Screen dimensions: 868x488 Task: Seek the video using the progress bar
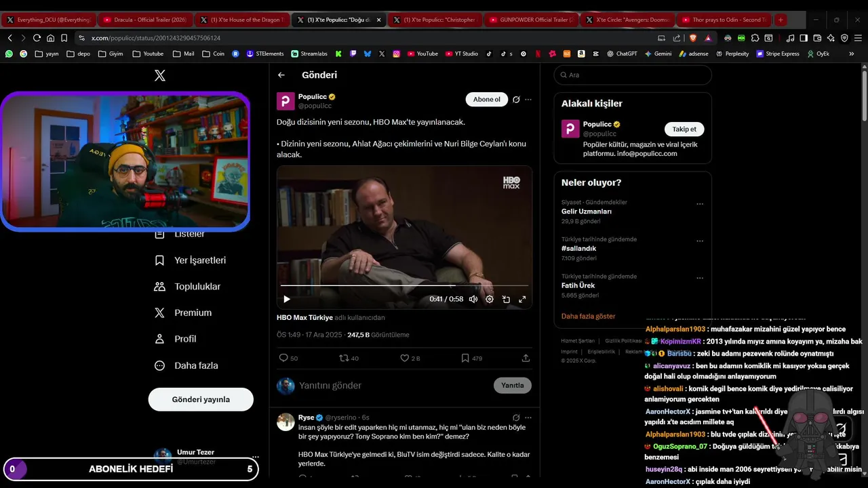pyautogui.click(x=404, y=285)
